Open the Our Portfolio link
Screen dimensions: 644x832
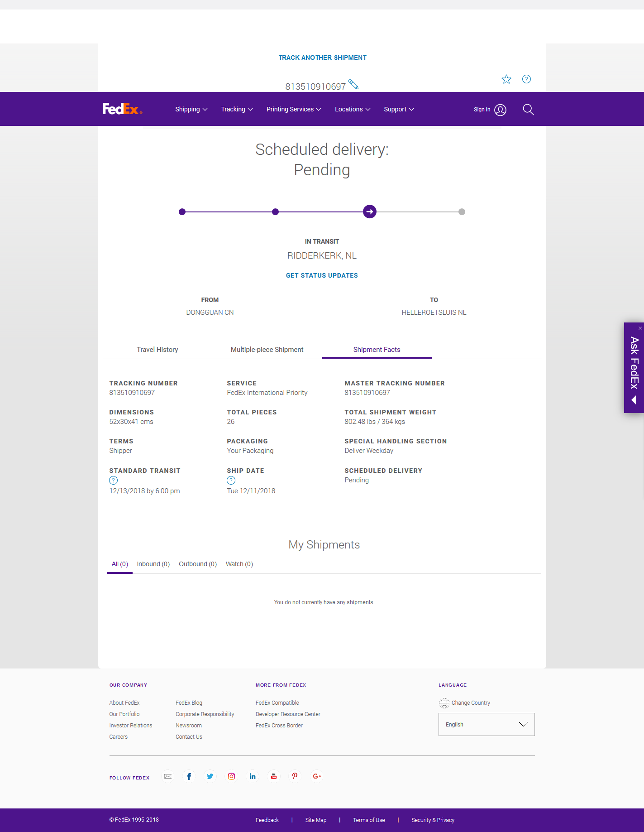124,714
